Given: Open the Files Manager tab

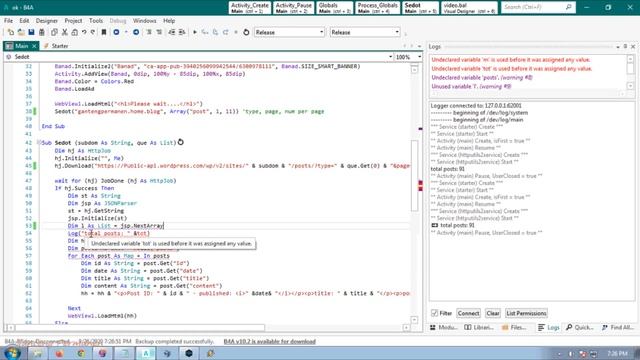Looking at the screenshot, I should [x=514, y=327].
